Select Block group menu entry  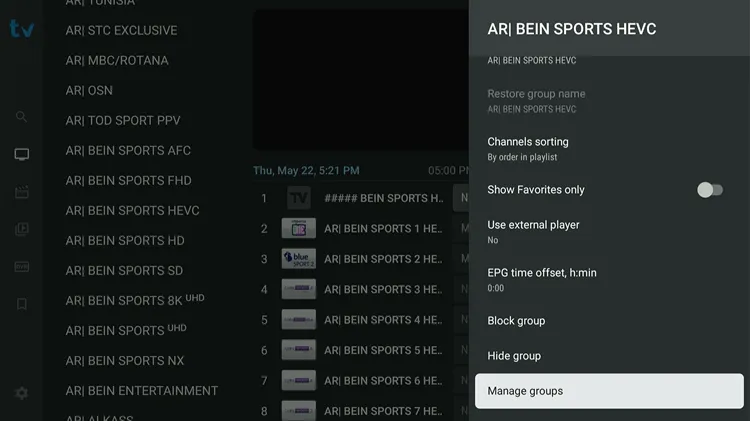(x=609, y=321)
